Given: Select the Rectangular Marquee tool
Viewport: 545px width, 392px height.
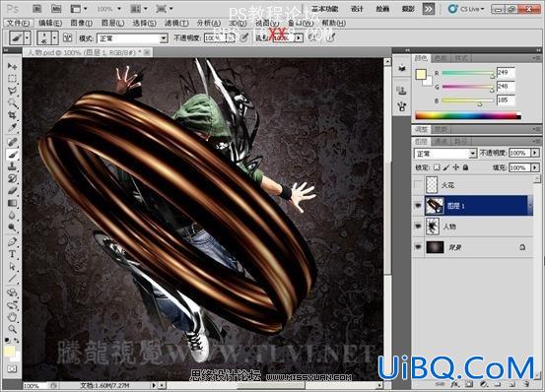Looking at the screenshot, I should click(12, 79).
